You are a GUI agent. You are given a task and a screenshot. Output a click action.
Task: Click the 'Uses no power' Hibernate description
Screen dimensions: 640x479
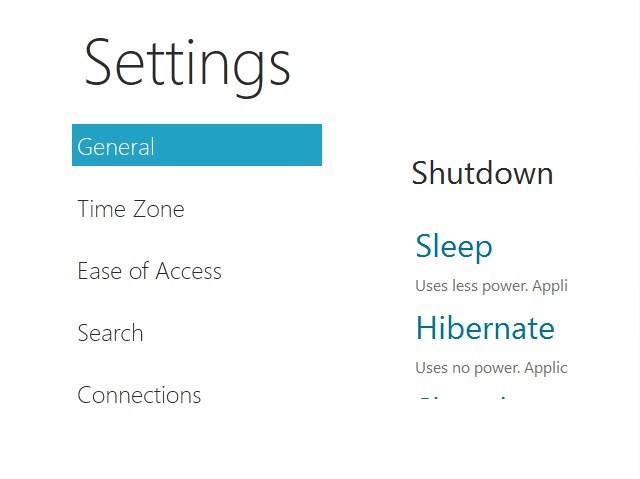[x=491, y=368]
